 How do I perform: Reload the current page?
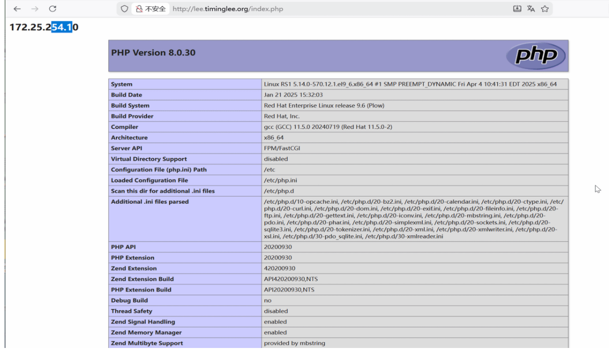coord(53,9)
